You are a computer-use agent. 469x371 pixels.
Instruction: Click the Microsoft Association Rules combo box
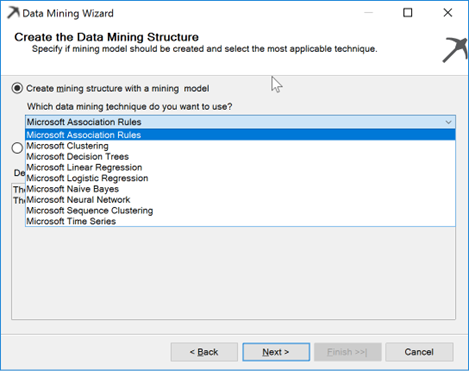pyautogui.click(x=240, y=122)
